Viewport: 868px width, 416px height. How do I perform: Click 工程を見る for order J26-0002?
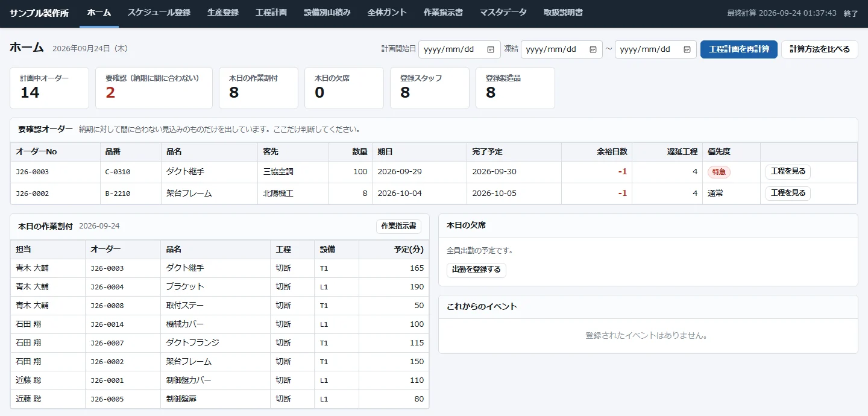tap(788, 194)
